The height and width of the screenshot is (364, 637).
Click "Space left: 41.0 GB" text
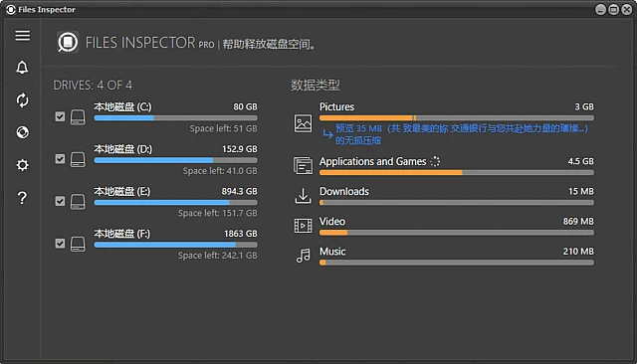point(220,171)
